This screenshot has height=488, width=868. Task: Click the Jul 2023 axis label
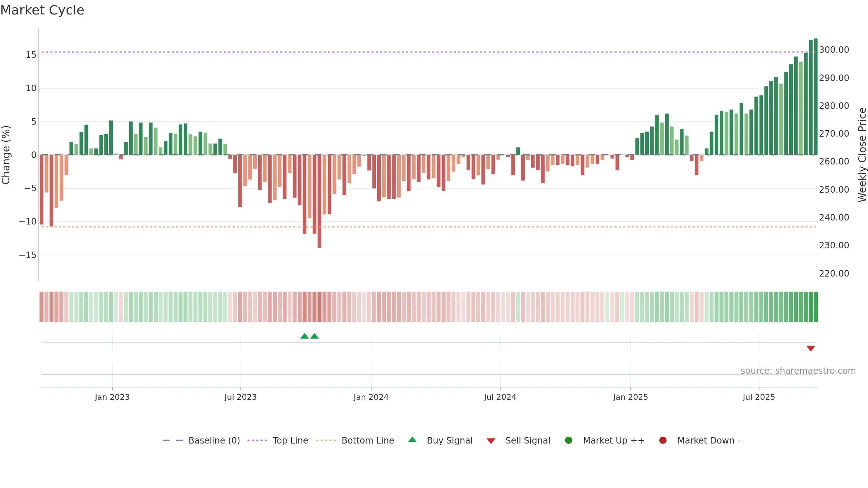241,397
